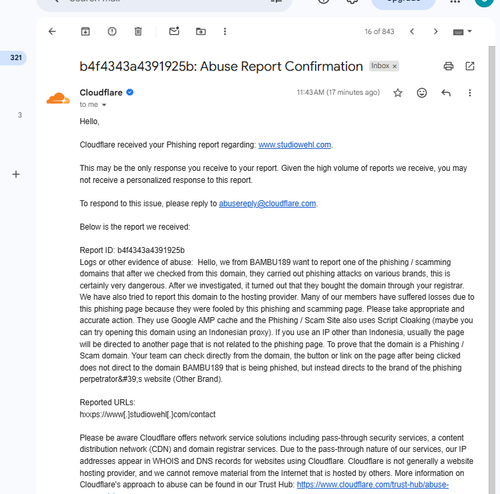Open the Move to folder icon
The height and width of the screenshot is (494, 500).
pos(201,32)
